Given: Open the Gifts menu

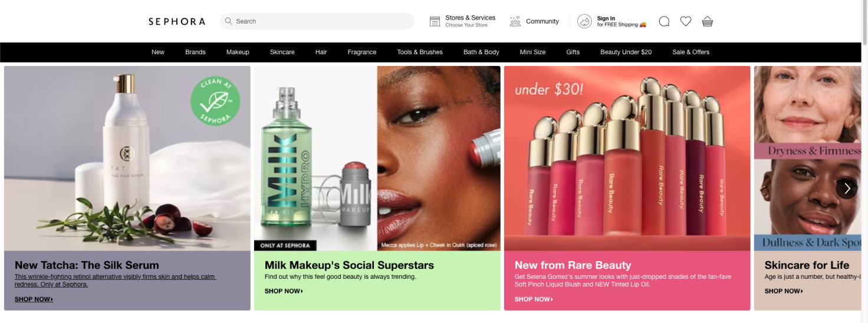Looking at the screenshot, I should pyautogui.click(x=573, y=52).
